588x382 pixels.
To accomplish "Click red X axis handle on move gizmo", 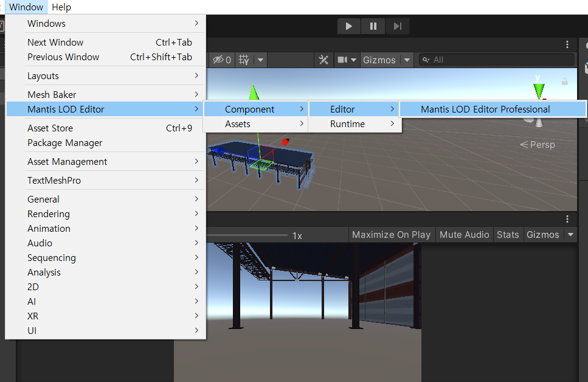I will tap(285, 142).
